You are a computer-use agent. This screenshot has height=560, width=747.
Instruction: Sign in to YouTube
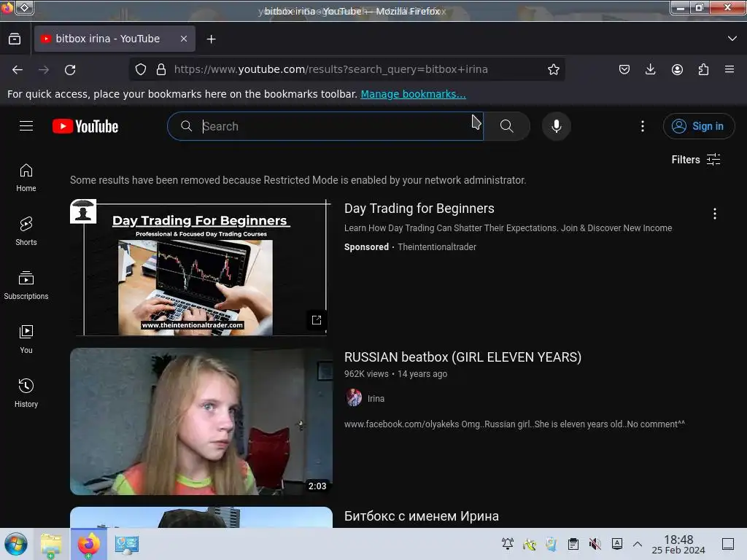[698, 126]
